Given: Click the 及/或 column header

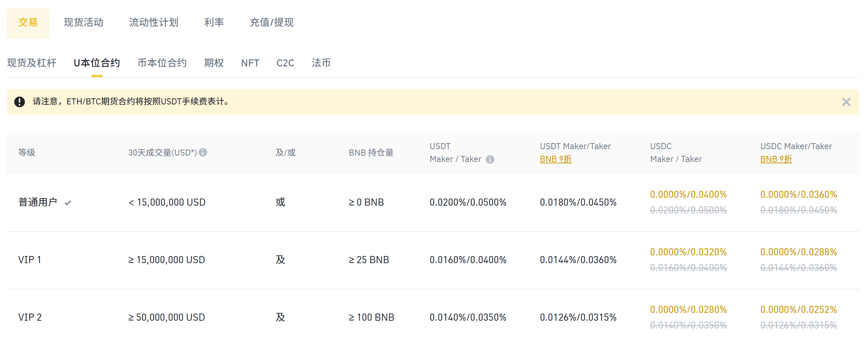Looking at the screenshot, I should [286, 153].
